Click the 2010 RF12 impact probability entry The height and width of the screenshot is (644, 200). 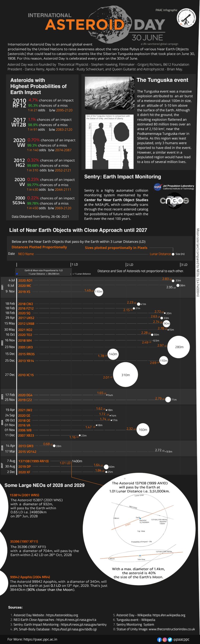click(19, 103)
